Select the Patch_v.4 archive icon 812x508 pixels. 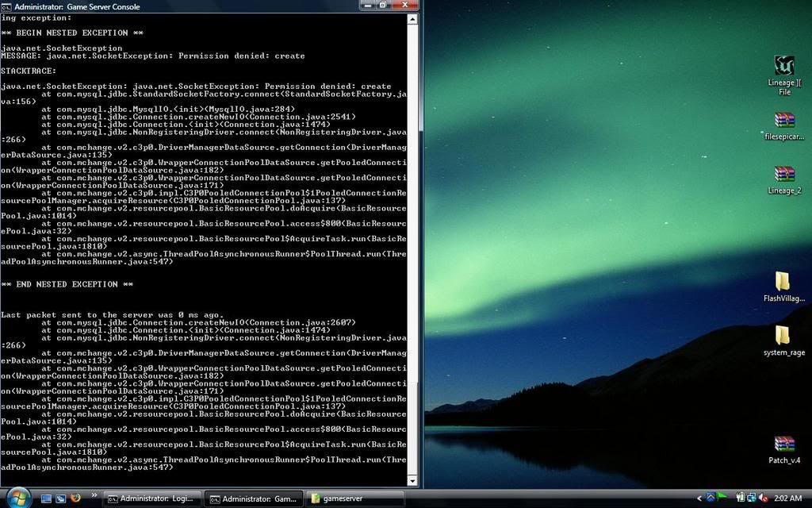point(783,444)
